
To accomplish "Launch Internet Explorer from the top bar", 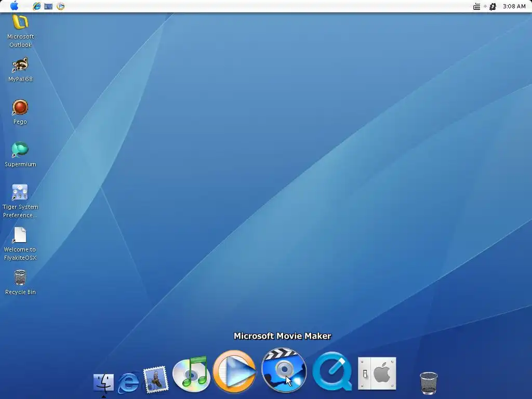I will point(37,6).
